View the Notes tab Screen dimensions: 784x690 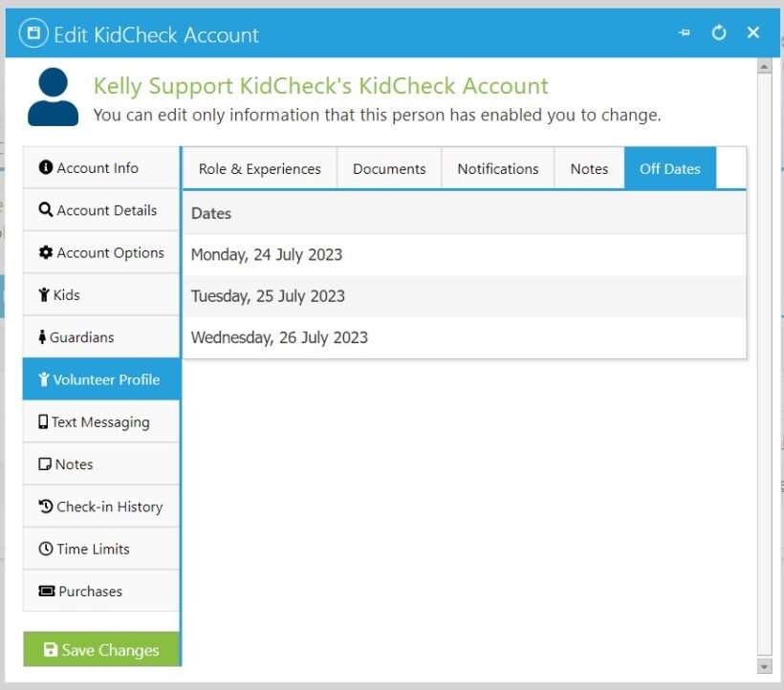590,168
